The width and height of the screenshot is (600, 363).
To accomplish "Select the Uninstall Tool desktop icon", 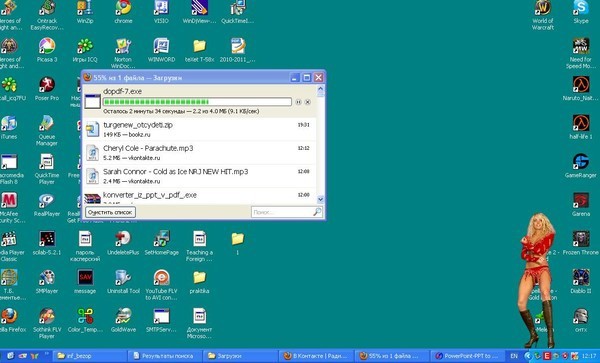I will (x=123, y=282).
